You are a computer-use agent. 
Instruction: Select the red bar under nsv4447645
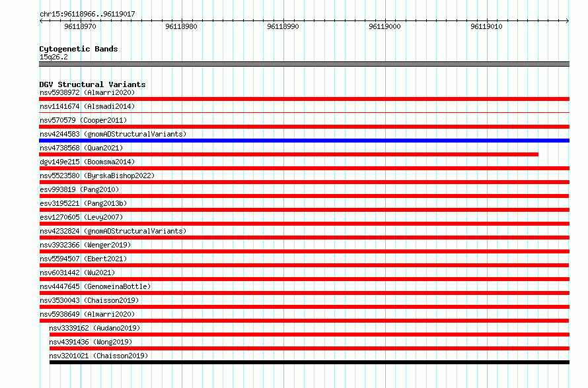click(304, 293)
